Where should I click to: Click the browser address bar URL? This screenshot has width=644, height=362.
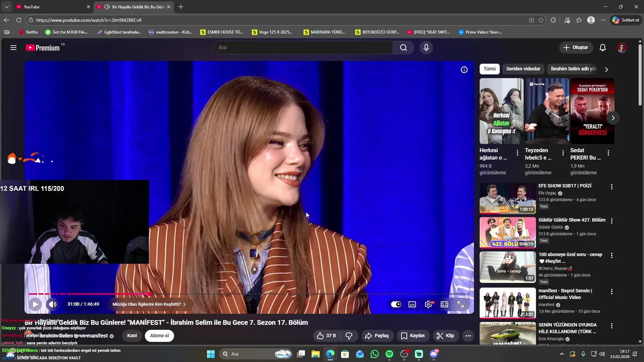coord(89,20)
